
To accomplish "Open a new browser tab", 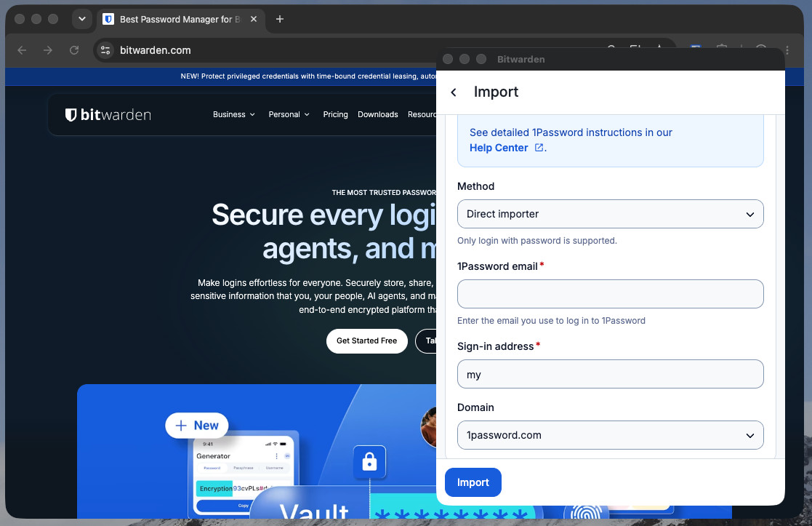I will tap(280, 19).
